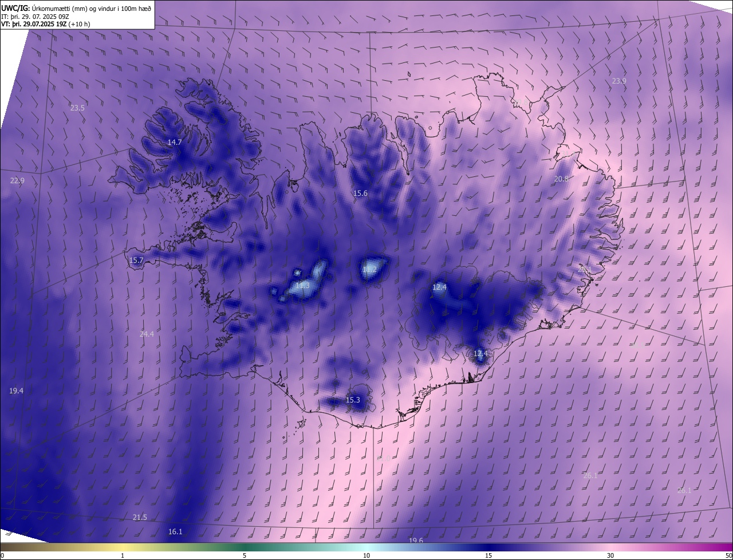Click the '50' tick label on the colorbar
Screen dimensions: 733x560
[x=728, y=555]
